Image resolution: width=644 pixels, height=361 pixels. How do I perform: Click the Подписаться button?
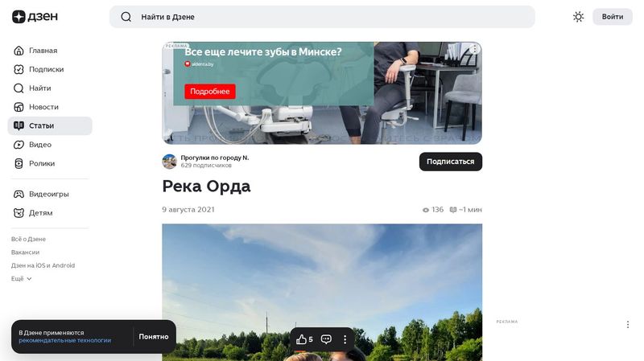coord(451,162)
